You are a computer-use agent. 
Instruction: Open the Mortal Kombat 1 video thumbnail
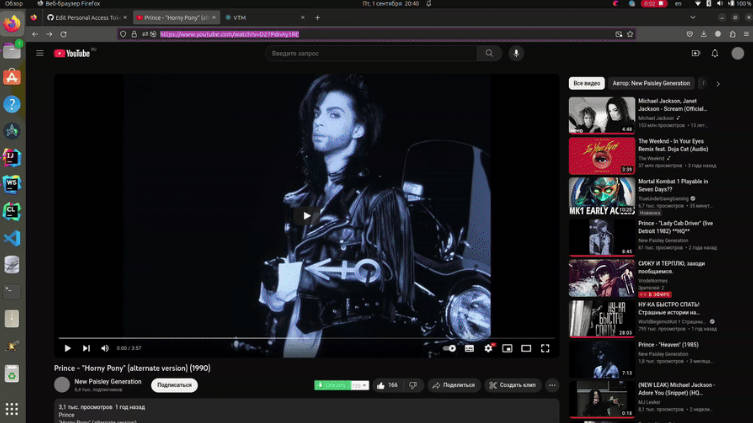(602, 196)
